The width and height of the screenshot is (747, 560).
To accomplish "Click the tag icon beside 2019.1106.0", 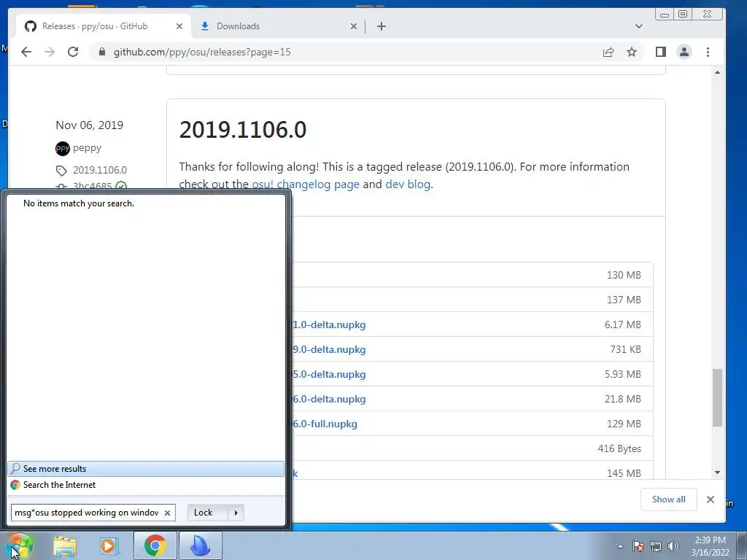I will 61,171.
